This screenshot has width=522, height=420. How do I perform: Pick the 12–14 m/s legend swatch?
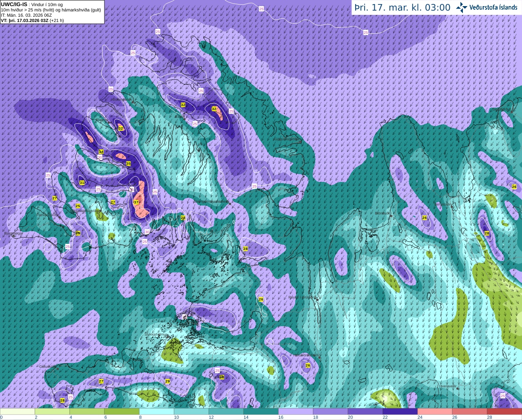(226, 411)
